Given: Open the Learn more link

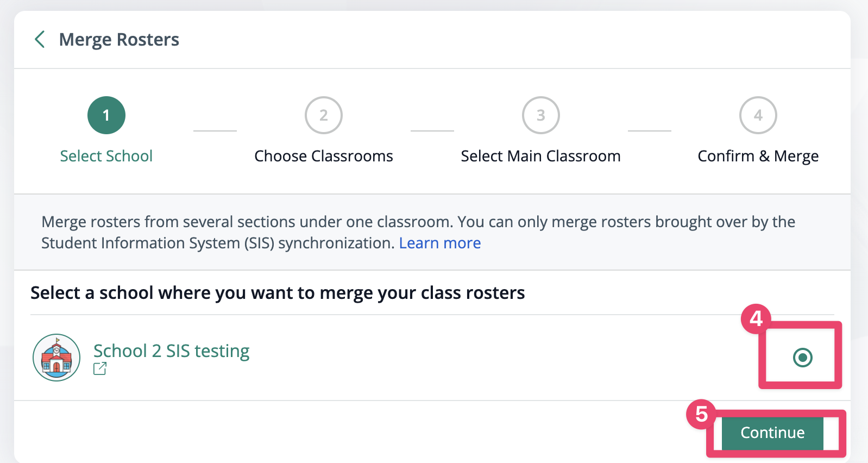Looking at the screenshot, I should tap(440, 243).
